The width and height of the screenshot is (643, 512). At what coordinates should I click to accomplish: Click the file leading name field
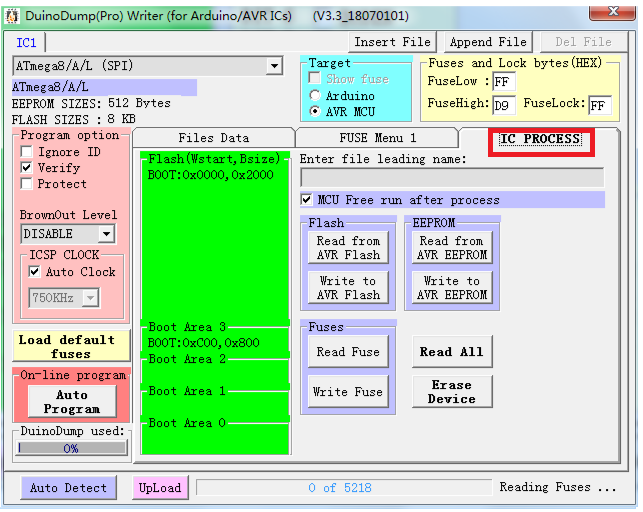coord(452,177)
